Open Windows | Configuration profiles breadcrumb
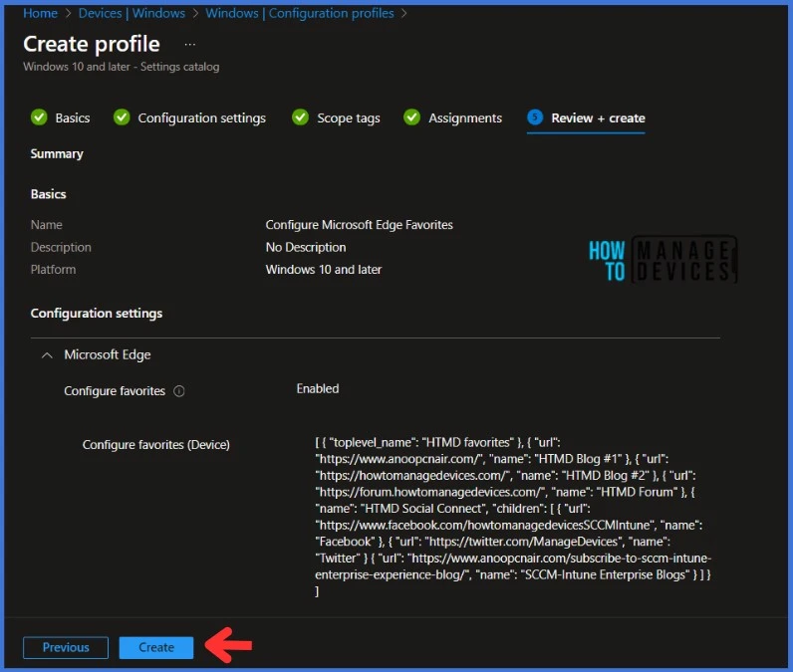 [300, 13]
